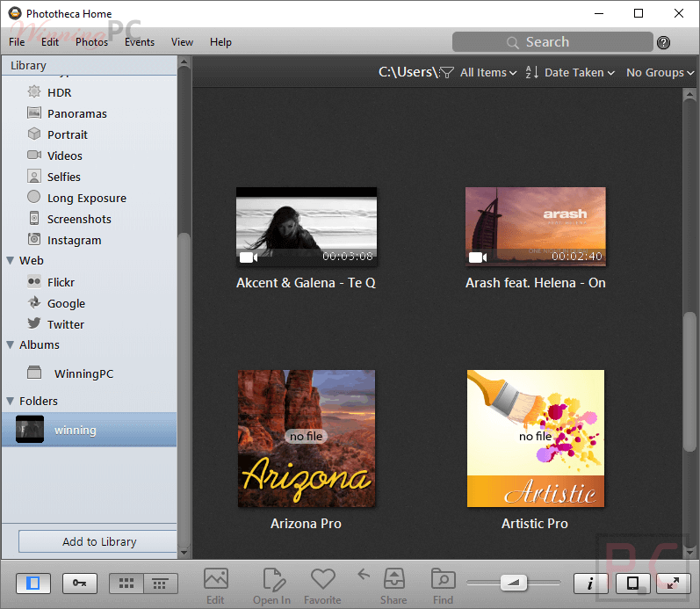
Task: Click the sidebar scroll up arrow
Action: [x=184, y=62]
